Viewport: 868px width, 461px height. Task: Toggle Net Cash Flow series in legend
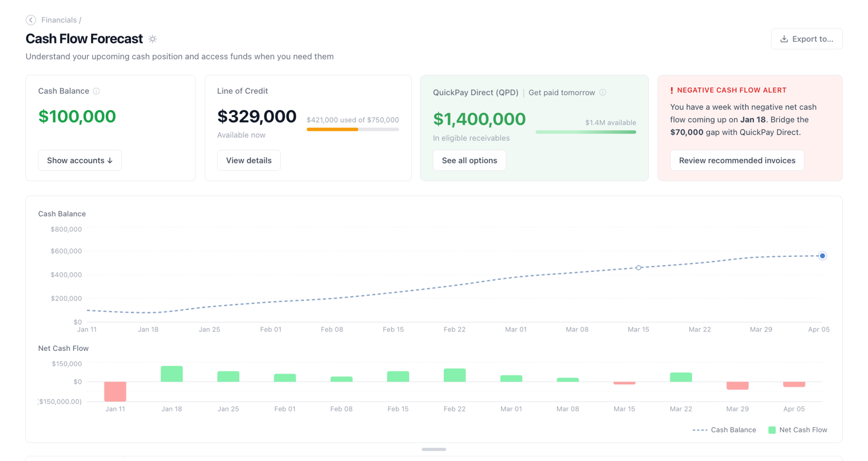(798, 430)
